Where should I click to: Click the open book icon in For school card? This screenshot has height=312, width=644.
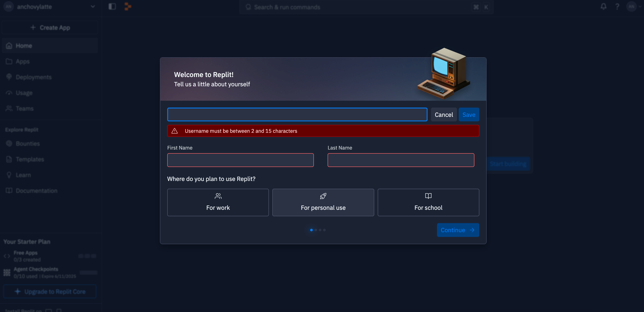[428, 196]
